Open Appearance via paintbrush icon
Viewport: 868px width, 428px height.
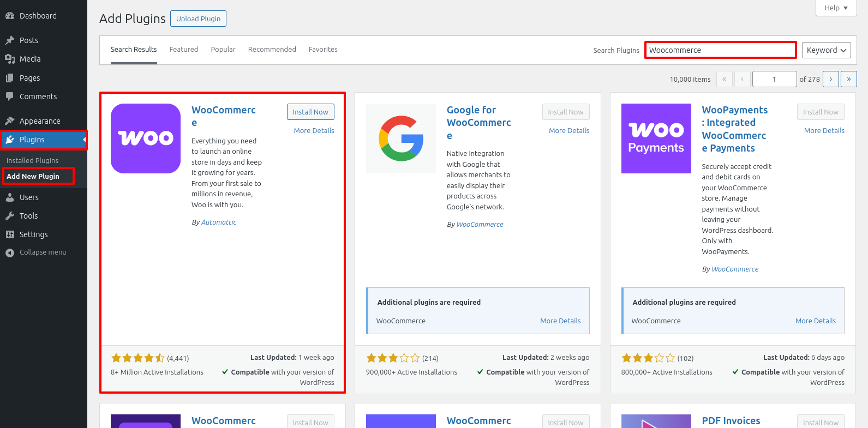pyautogui.click(x=10, y=121)
